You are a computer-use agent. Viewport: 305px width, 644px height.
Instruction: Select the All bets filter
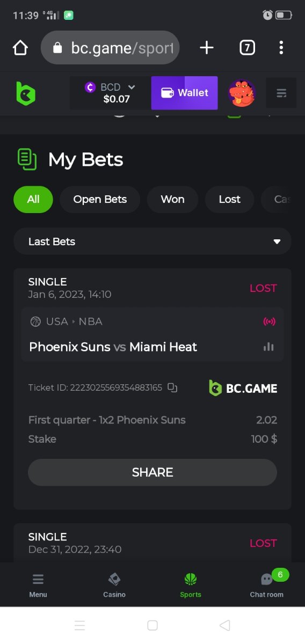tap(33, 199)
